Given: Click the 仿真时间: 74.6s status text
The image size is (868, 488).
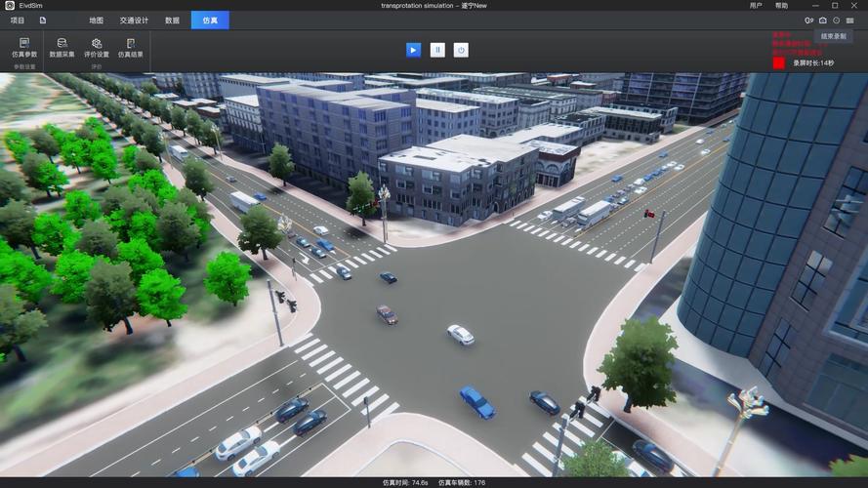Looking at the screenshot, I should pos(405,482).
